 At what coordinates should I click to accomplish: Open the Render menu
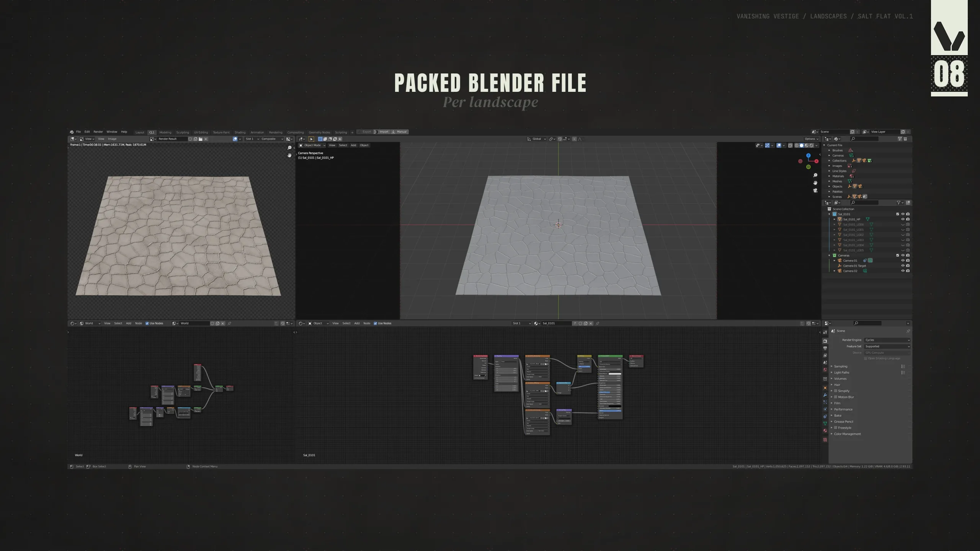click(x=98, y=132)
